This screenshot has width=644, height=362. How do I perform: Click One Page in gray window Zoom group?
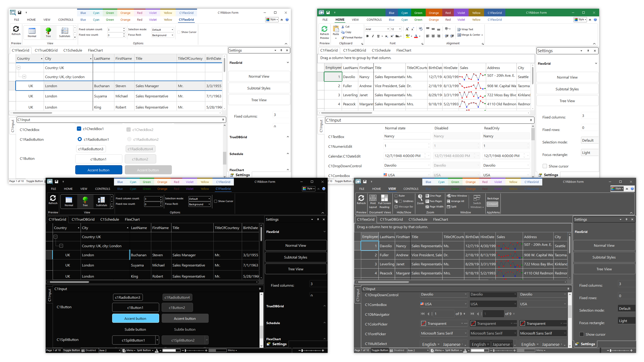pyautogui.click(x=433, y=196)
